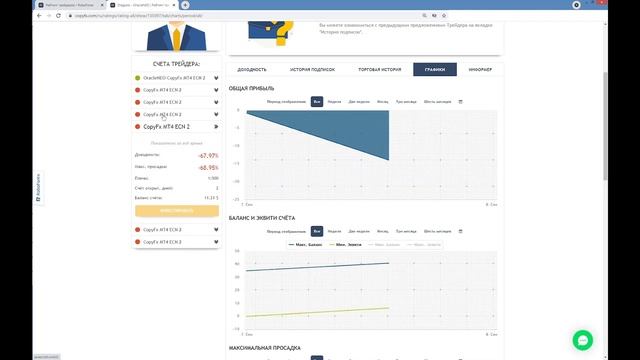This screenshot has width=640, height=360.
Task: Click the БАЛАНС И ЭКВИТИ СЧЁТА heading
Action: tap(262, 218)
